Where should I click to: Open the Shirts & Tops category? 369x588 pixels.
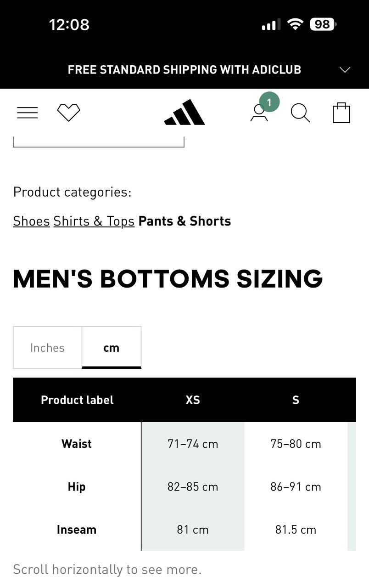pyautogui.click(x=94, y=221)
